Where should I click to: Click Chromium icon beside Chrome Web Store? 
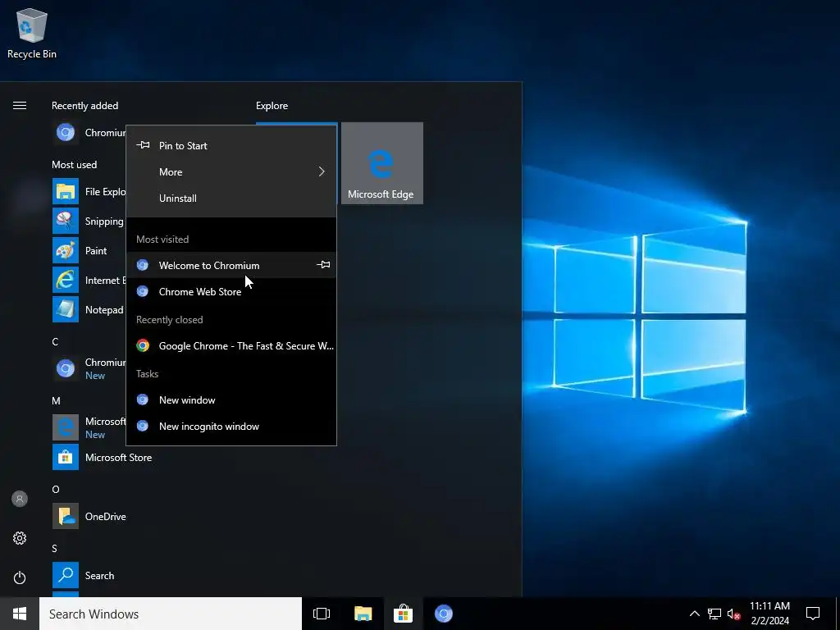coord(143,291)
